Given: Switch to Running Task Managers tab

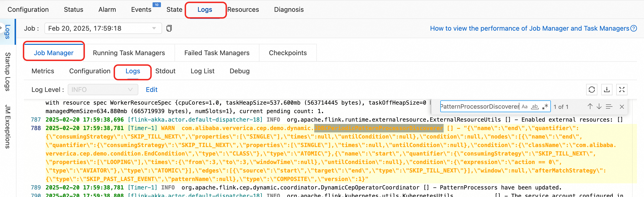Looking at the screenshot, I should (x=129, y=53).
